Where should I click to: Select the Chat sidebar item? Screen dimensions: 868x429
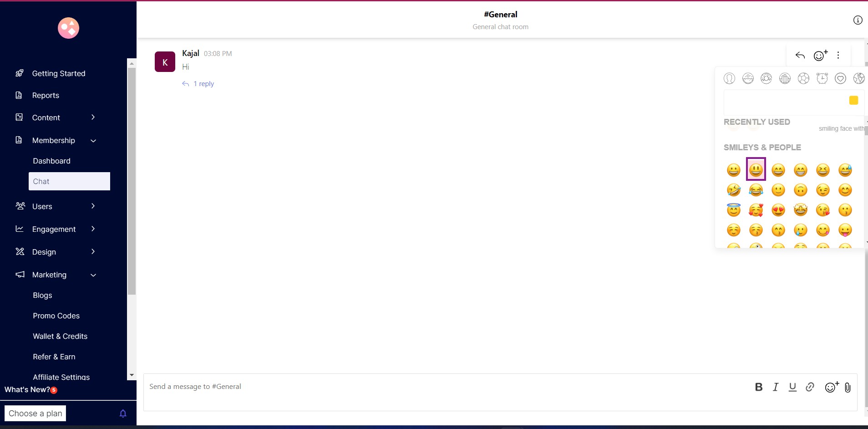tap(69, 181)
